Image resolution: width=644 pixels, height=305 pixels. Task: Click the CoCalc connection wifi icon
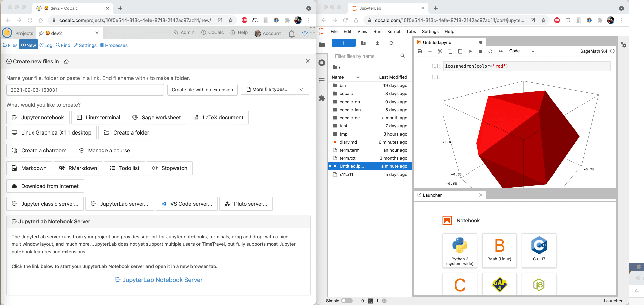[305, 33]
